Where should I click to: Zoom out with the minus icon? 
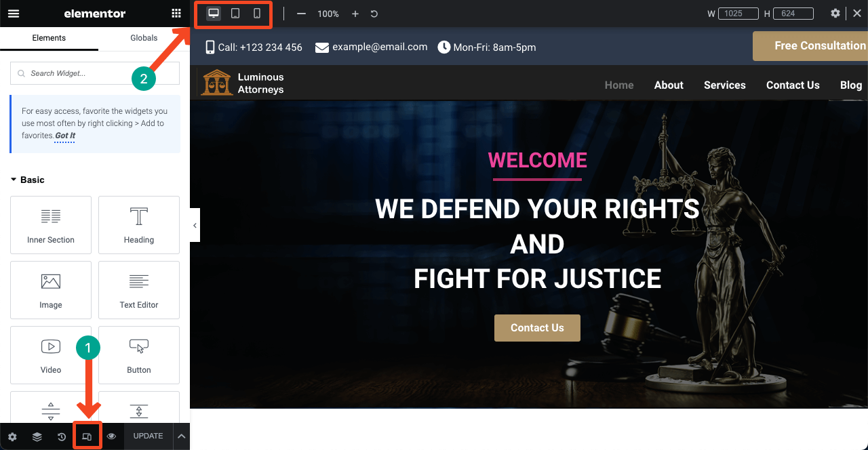(302, 14)
